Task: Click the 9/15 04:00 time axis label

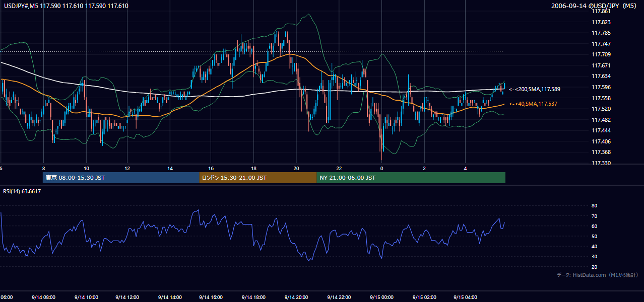Action: click(466, 297)
